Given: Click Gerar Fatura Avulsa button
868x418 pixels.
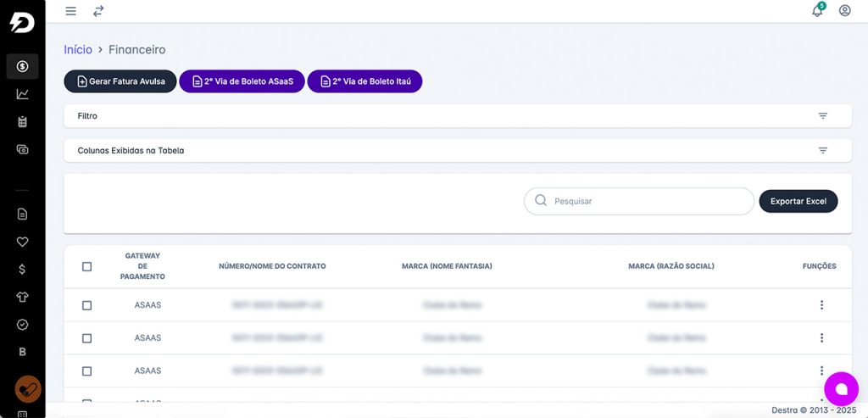Looking at the screenshot, I should click(x=120, y=81).
